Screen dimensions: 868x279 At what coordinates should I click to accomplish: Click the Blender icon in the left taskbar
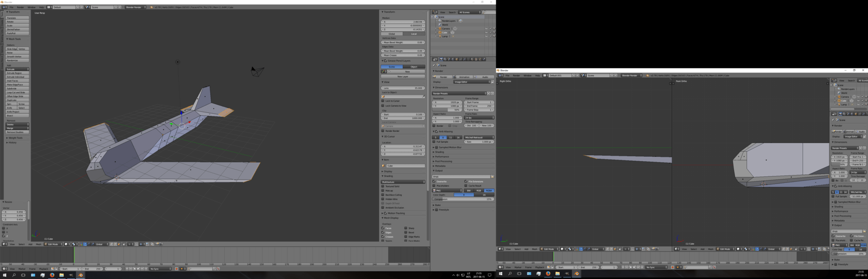click(81, 275)
